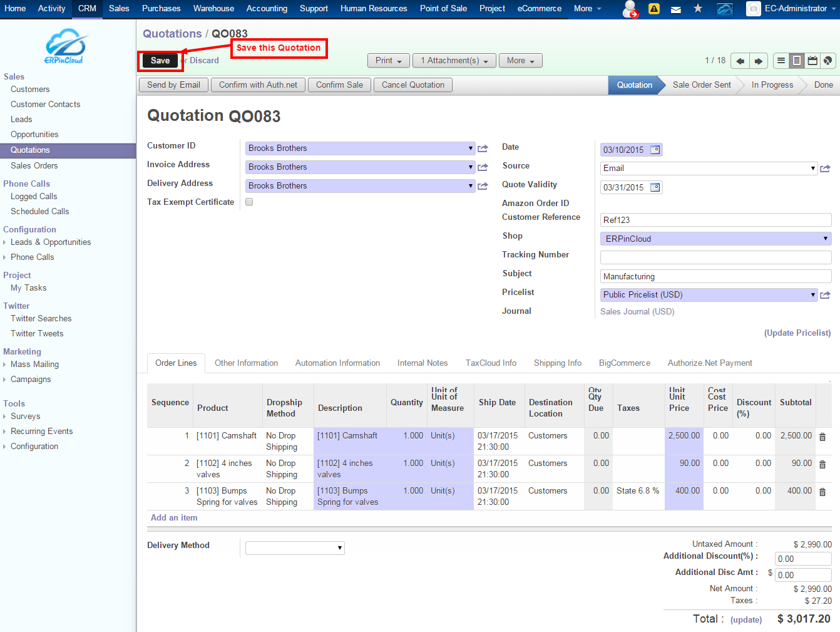The height and width of the screenshot is (632, 840).
Task: Open Point of Sale menu
Action: [x=443, y=9]
